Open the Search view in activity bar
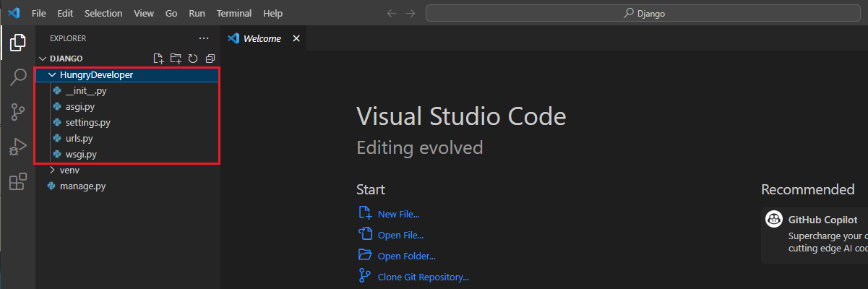This screenshot has height=289, width=868. point(17,77)
